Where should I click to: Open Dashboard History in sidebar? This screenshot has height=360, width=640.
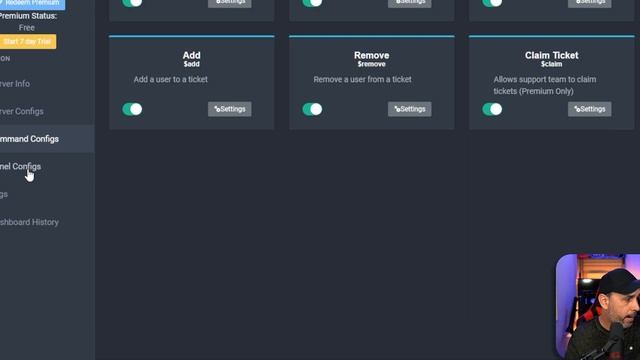pyautogui.click(x=29, y=222)
